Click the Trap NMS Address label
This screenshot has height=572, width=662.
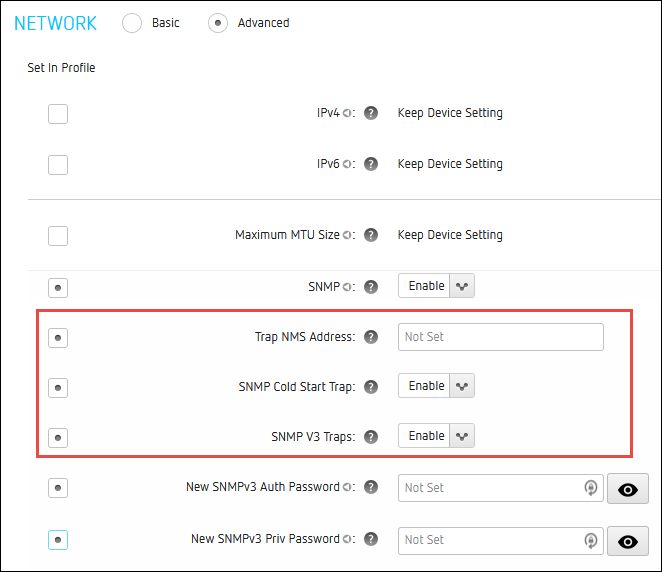pos(305,337)
